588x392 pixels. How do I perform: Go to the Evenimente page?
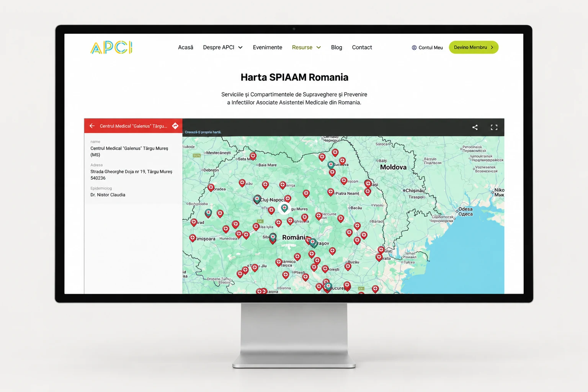[x=268, y=47]
